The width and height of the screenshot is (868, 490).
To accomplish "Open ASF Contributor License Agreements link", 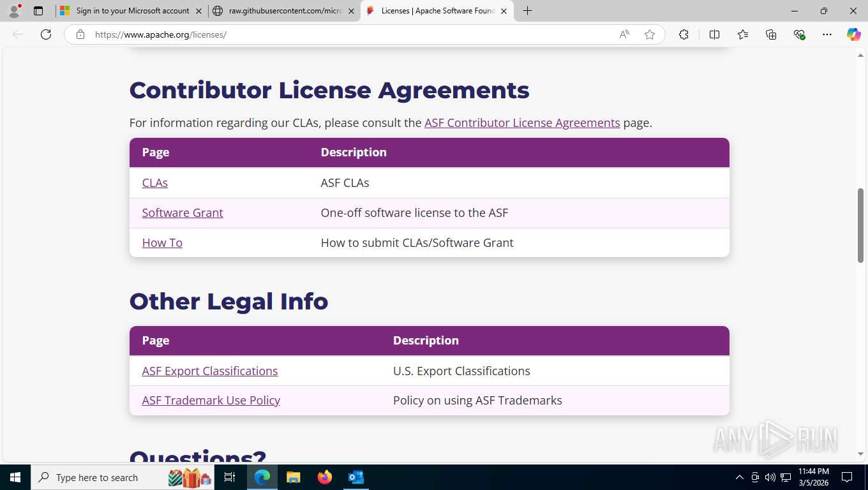I will [x=522, y=122].
